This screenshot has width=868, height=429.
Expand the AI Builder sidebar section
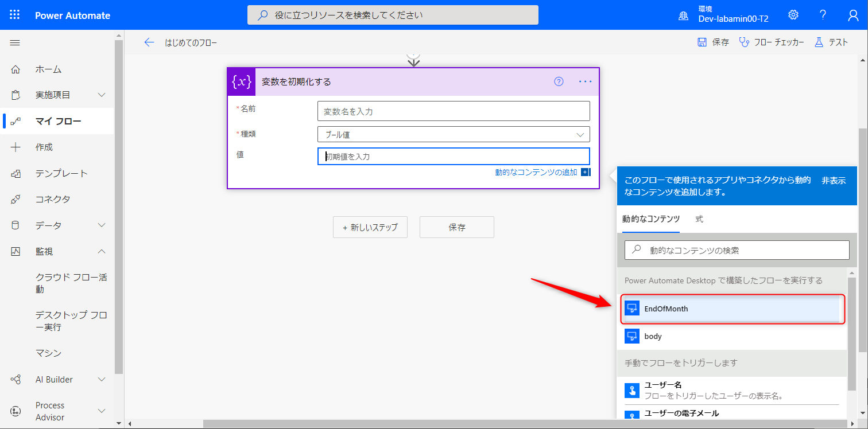tap(102, 379)
